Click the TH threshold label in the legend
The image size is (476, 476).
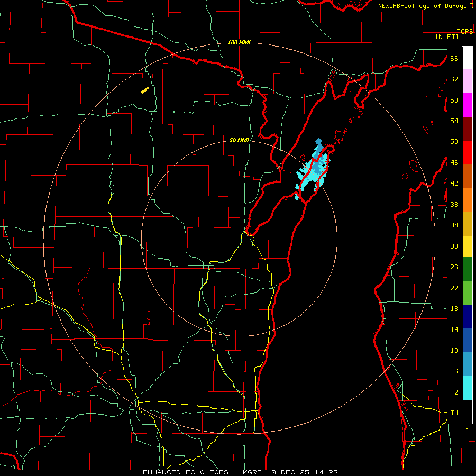(454, 413)
